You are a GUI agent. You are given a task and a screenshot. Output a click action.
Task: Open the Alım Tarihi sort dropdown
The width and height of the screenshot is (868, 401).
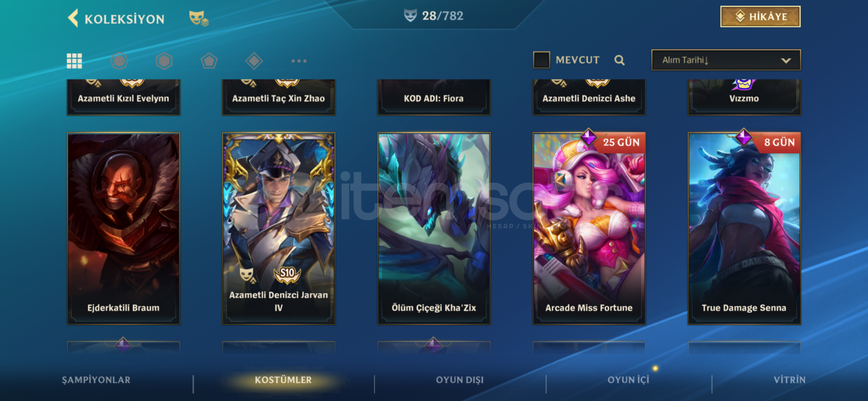click(x=726, y=60)
